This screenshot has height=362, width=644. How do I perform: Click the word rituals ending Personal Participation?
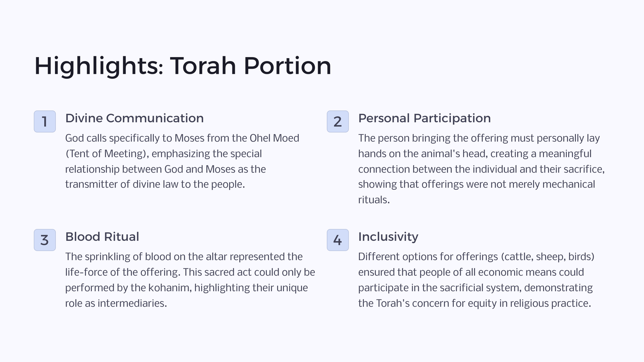point(374,200)
